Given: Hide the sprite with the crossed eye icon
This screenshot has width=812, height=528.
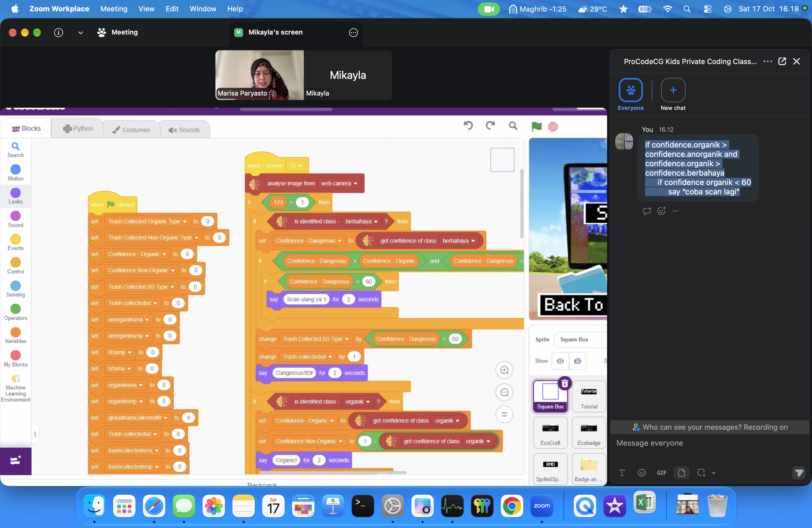Looking at the screenshot, I should tap(577, 361).
